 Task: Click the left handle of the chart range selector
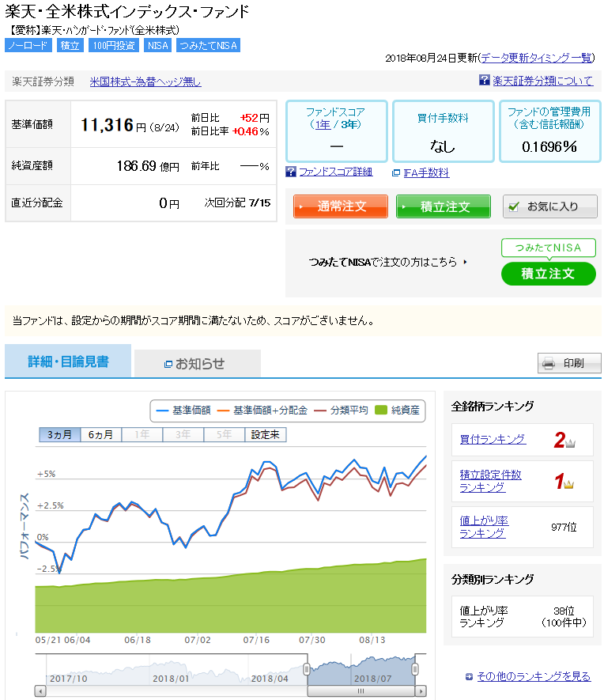[307, 668]
